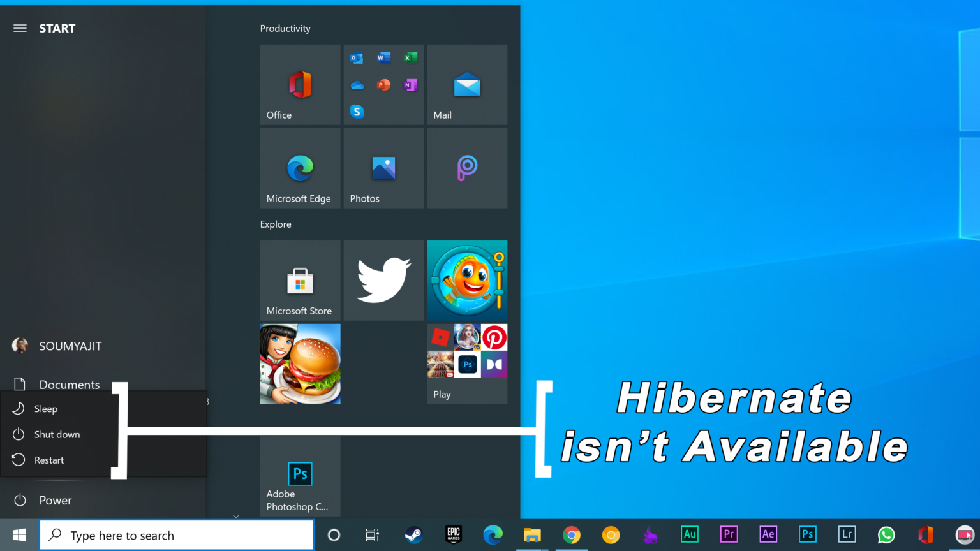Open Pinterest in the Play folder
The image size is (980, 551).
click(x=494, y=337)
